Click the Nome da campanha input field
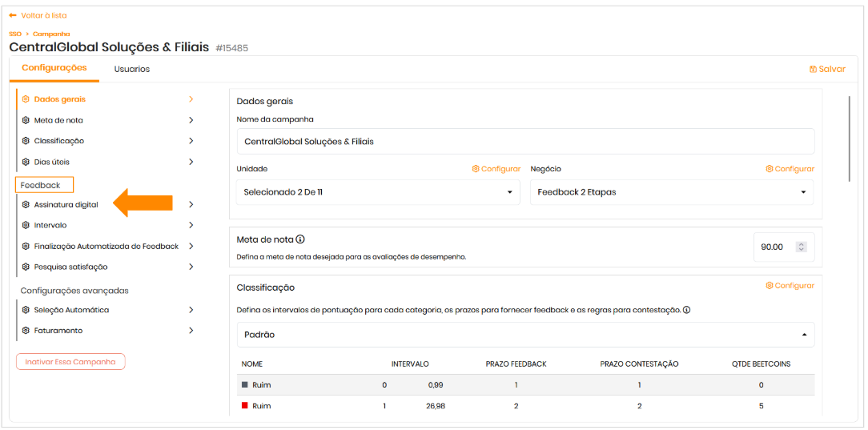The image size is (868, 430). pyautogui.click(x=525, y=141)
